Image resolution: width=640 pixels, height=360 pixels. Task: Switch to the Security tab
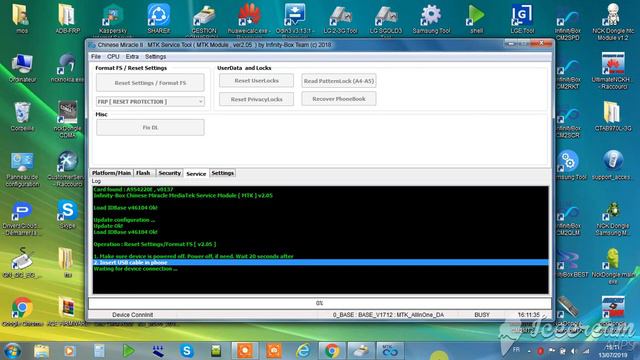169,173
